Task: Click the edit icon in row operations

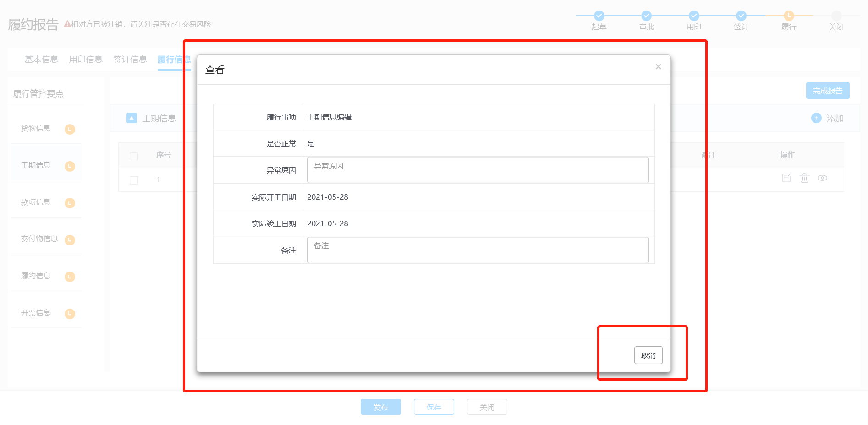Action: coord(786,178)
